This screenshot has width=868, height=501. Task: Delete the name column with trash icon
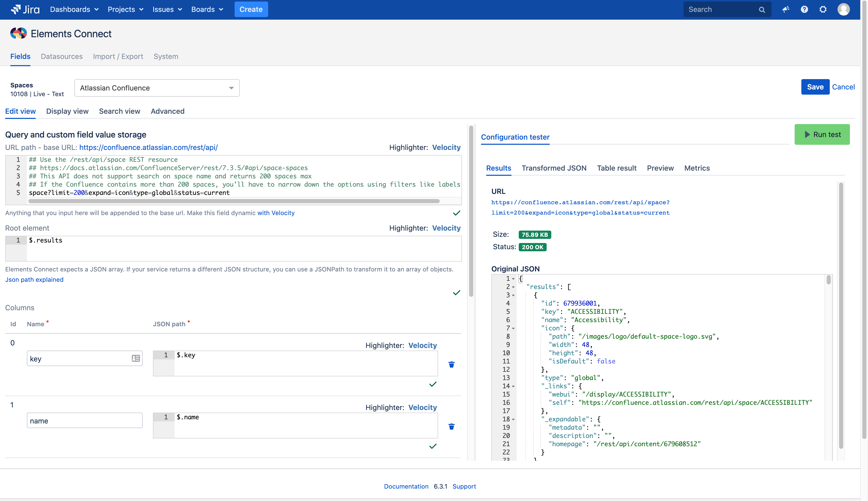[x=451, y=427]
